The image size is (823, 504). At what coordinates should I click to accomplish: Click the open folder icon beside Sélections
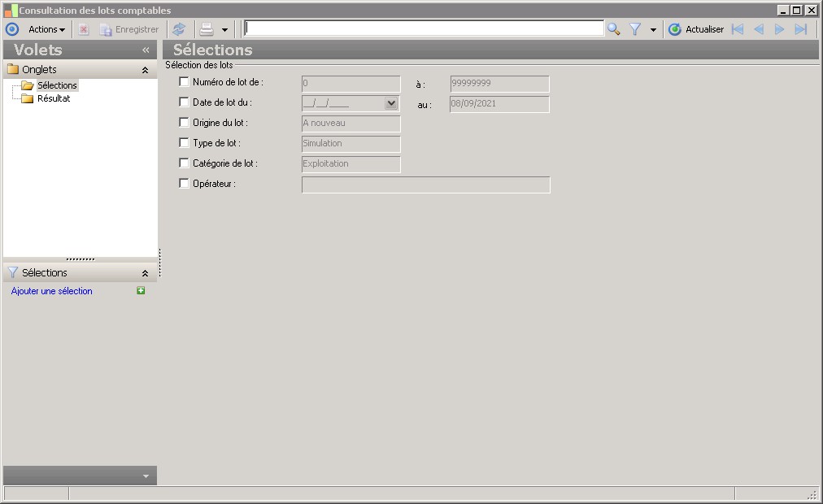click(x=28, y=85)
